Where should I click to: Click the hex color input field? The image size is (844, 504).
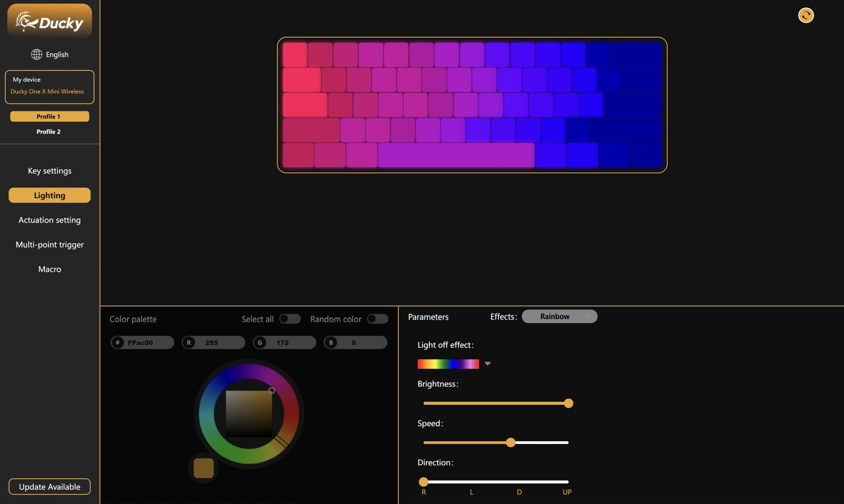(142, 342)
